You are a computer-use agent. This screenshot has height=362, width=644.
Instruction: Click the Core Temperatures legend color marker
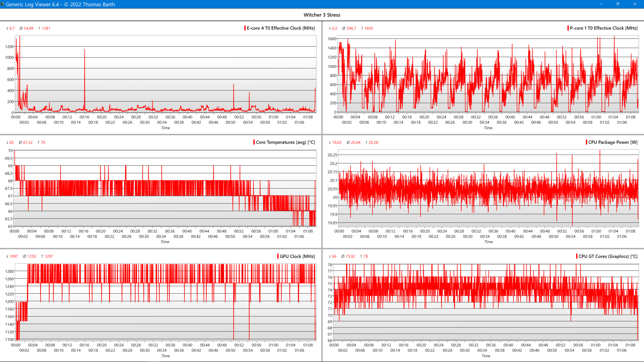[254, 142]
